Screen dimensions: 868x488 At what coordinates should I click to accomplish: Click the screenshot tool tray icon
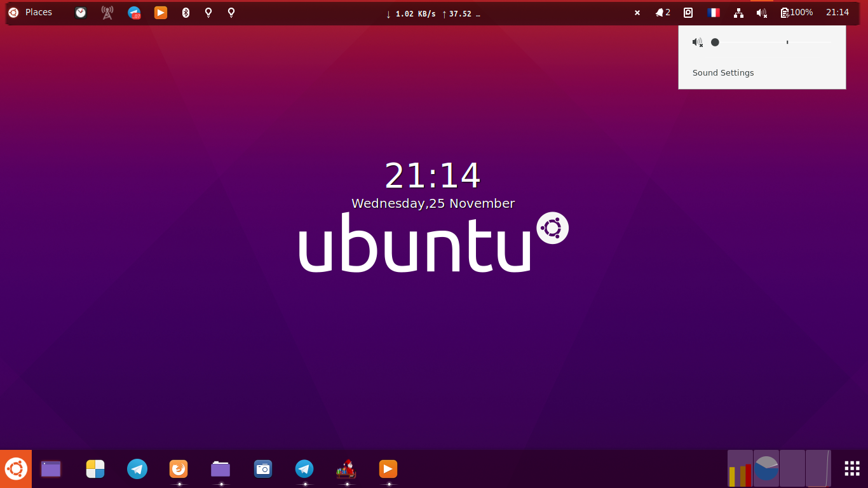(x=688, y=13)
